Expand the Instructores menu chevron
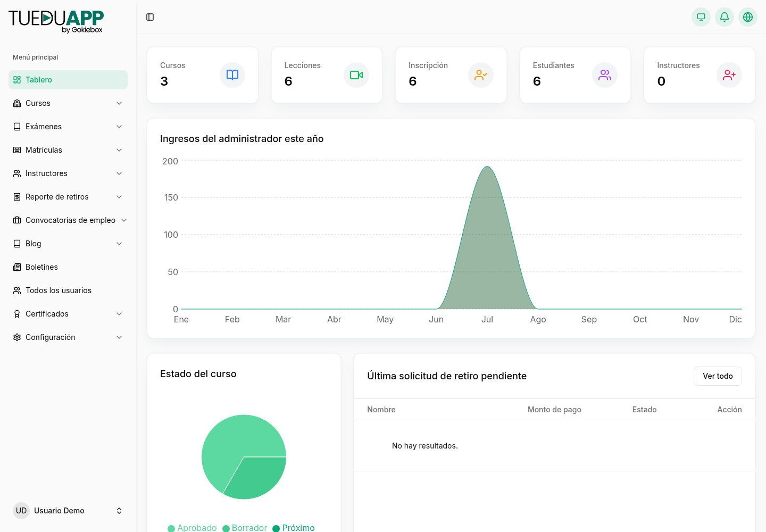Image resolution: width=766 pixels, height=532 pixels. coord(119,173)
